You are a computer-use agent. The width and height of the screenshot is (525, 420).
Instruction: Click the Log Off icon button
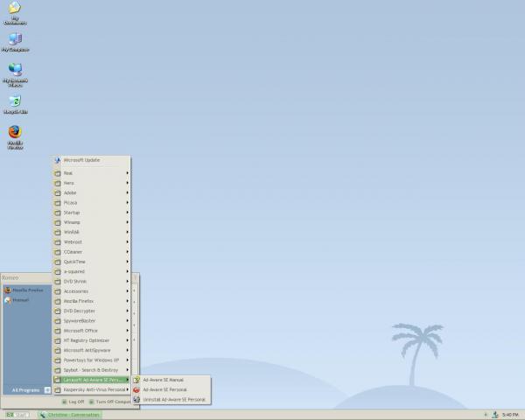(65, 402)
